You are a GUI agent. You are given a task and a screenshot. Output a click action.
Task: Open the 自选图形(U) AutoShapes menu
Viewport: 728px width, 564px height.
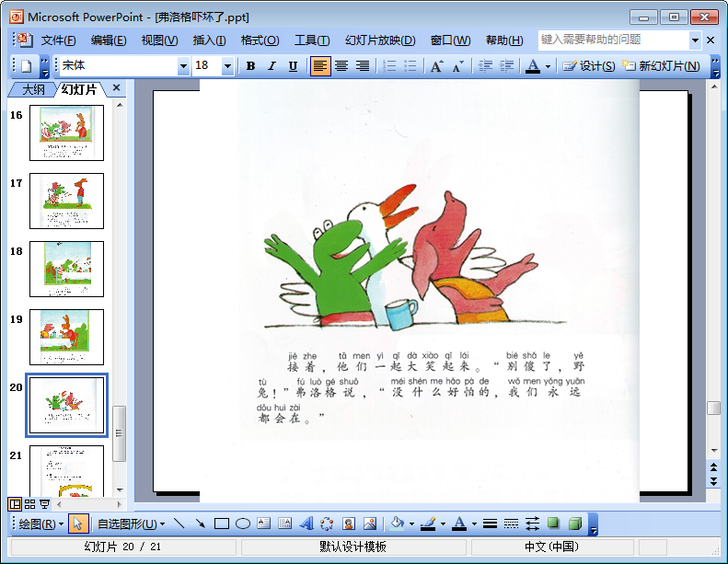click(x=131, y=524)
